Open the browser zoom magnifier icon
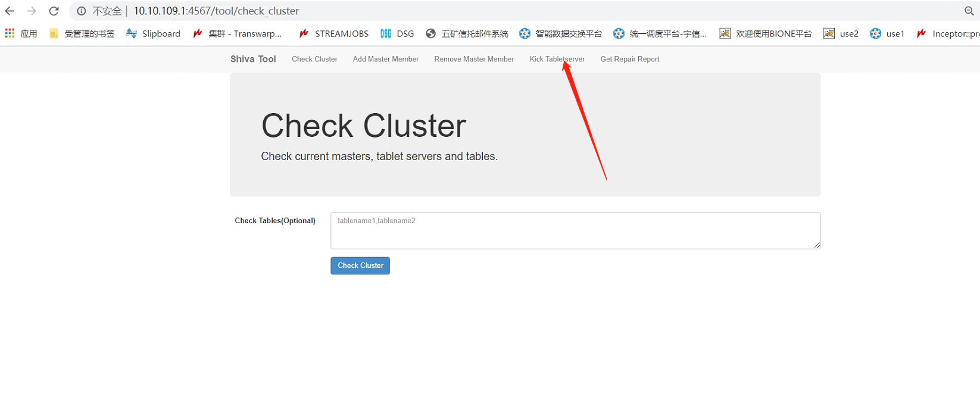The height and width of the screenshot is (419, 980). point(969,11)
